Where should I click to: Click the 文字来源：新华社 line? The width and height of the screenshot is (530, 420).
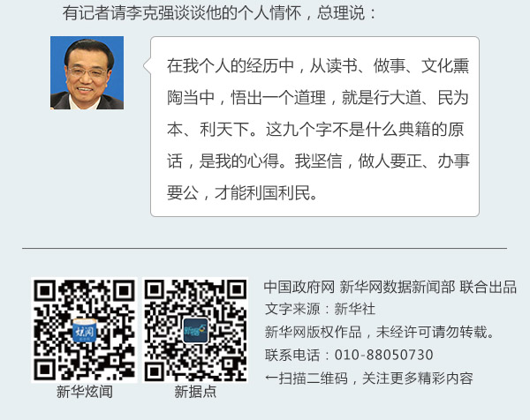tap(320, 309)
